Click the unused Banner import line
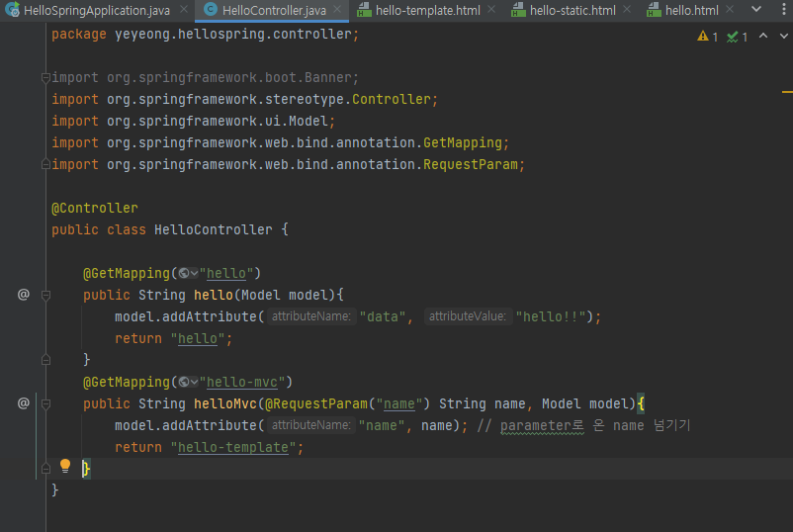This screenshot has height=532, width=793. pos(205,77)
